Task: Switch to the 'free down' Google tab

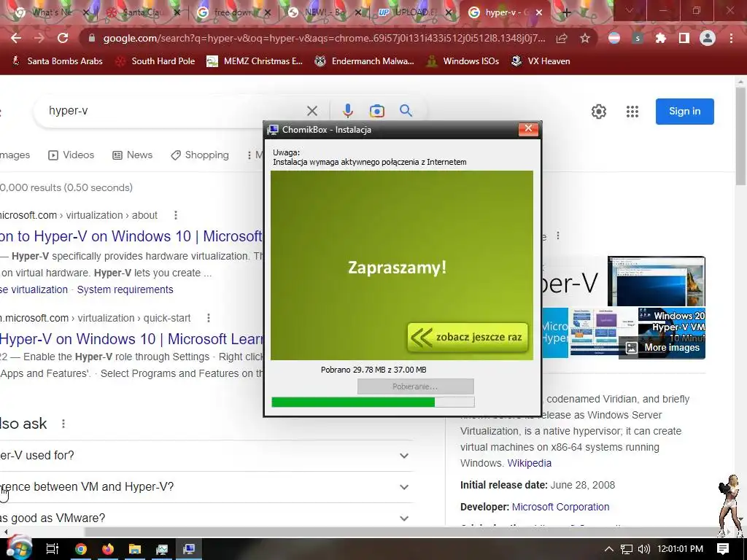Action: [x=233, y=12]
